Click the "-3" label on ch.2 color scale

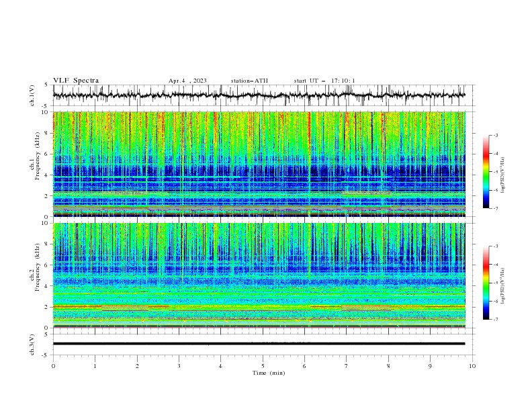[x=495, y=246]
